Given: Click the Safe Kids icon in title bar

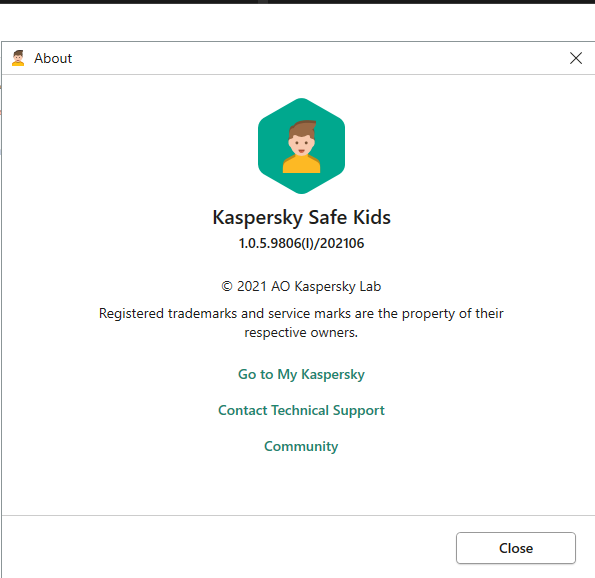Looking at the screenshot, I should pos(18,58).
